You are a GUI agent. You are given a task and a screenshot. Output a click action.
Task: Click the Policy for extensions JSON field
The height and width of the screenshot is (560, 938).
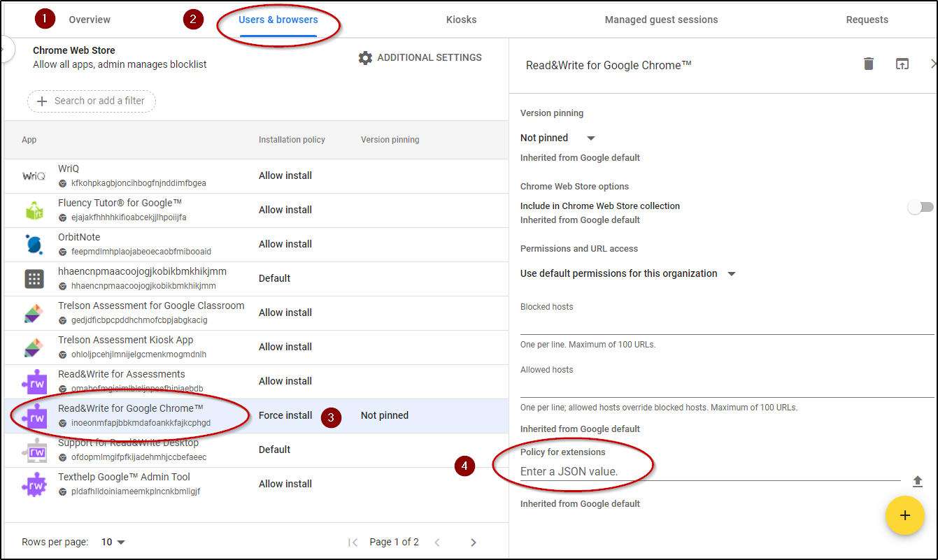[x=711, y=472]
